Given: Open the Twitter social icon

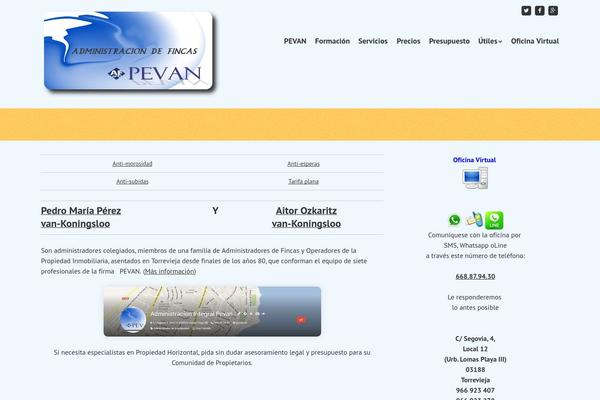Looking at the screenshot, I should point(526,11).
